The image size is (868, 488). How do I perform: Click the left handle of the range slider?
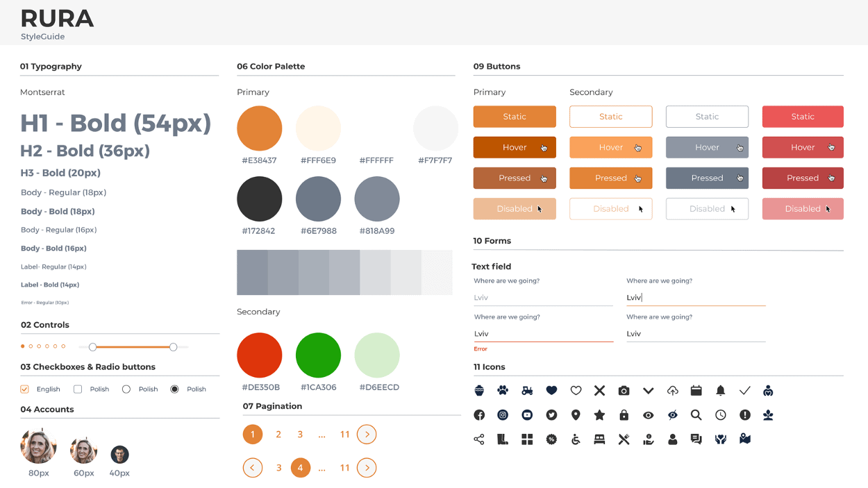pos(92,347)
